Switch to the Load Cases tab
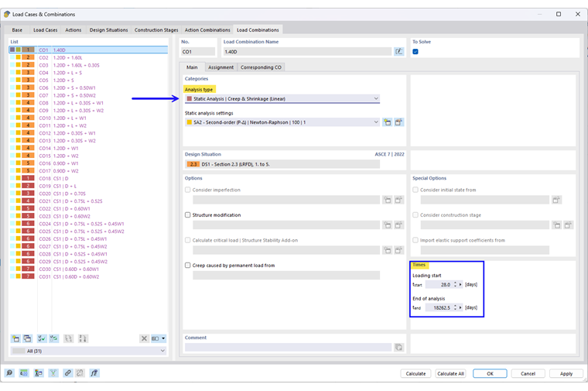Viewport: 588px width, 391px height. click(46, 30)
